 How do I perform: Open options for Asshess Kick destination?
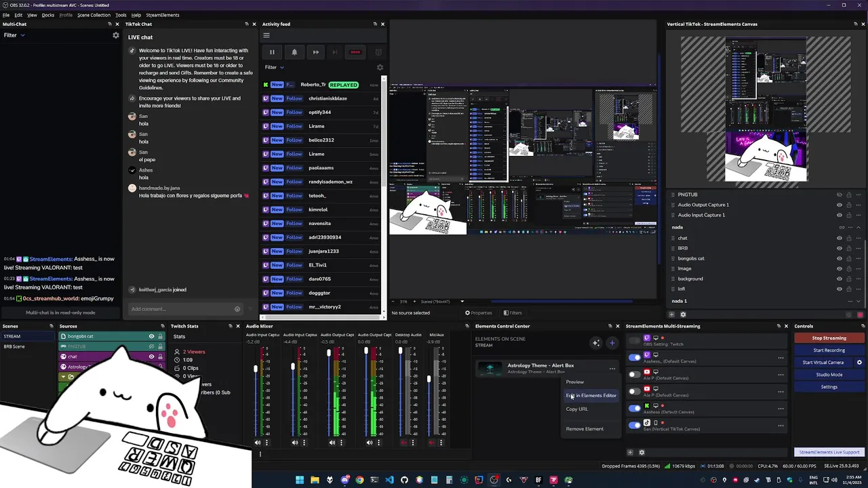[781, 409]
